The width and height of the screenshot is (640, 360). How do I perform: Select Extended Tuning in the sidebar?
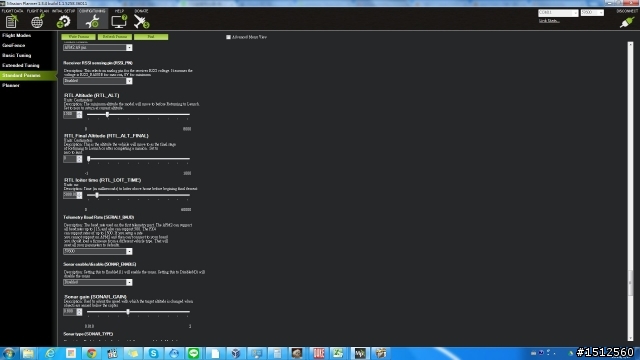(x=21, y=65)
